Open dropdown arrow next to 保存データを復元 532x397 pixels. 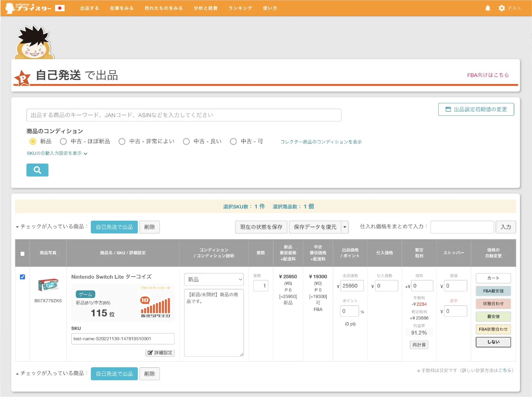(x=345, y=227)
